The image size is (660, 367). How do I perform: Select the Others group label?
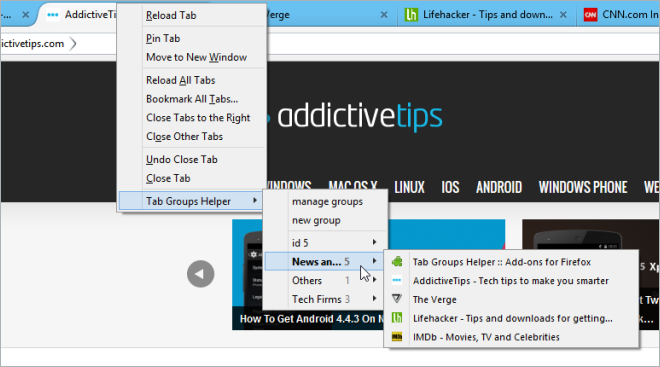(307, 280)
